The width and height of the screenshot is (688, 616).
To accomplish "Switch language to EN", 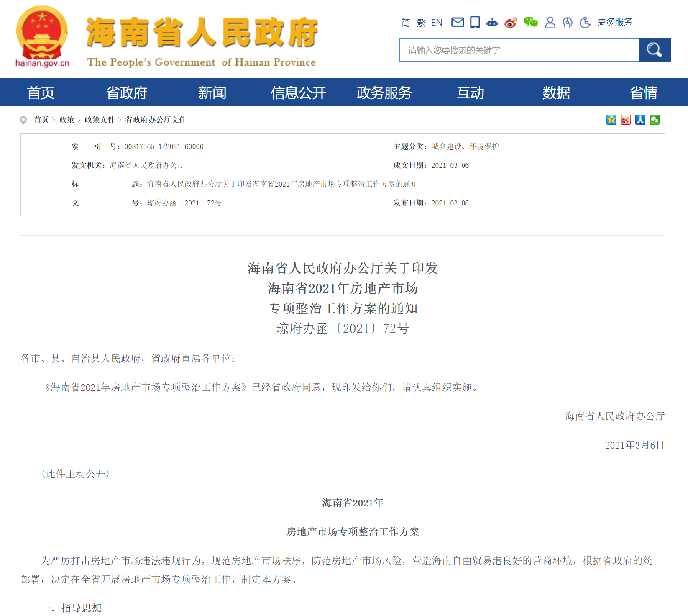I will coord(437,23).
